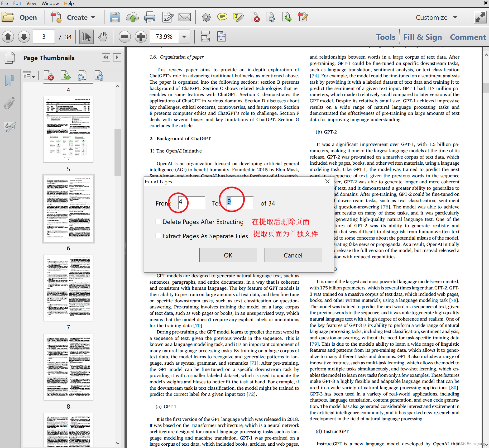The height and width of the screenshot is (448, 489).
Task: Open the Edit menu
Action: click(17, 3)
